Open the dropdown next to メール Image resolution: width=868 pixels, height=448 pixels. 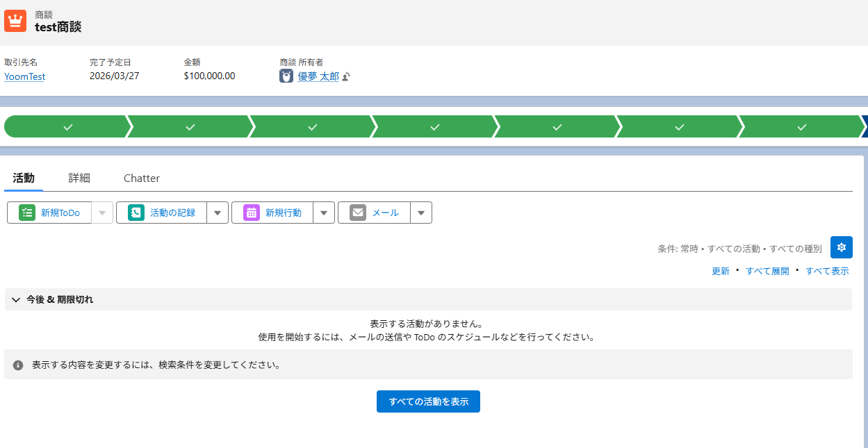pyautogui.click(x=421, y=213)
